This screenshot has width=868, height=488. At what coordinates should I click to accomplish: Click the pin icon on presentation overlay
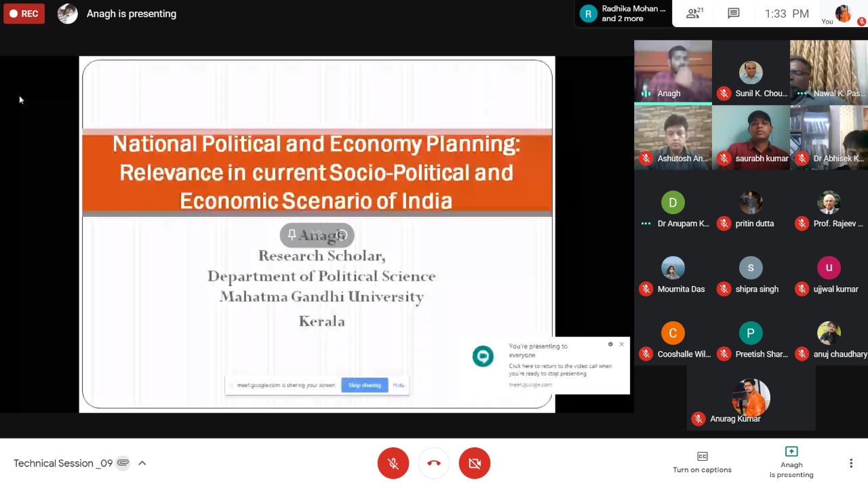(x=292, y=235)
